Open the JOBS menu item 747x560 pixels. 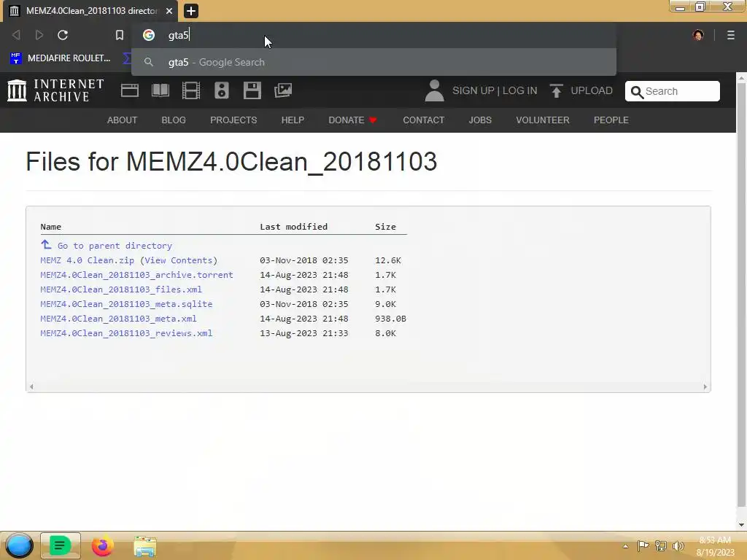[480, 120]
